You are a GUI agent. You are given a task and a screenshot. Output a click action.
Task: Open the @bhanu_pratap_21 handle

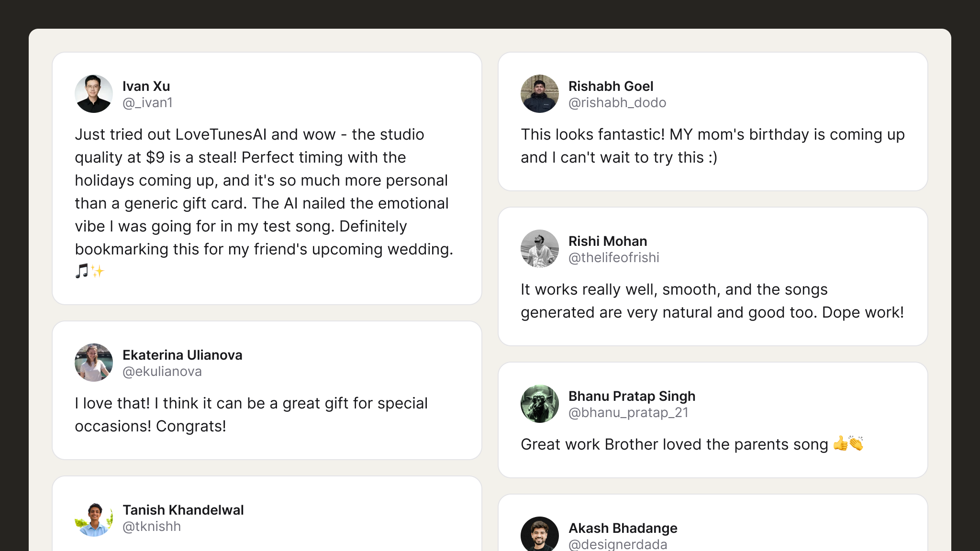tap(628, 413)
